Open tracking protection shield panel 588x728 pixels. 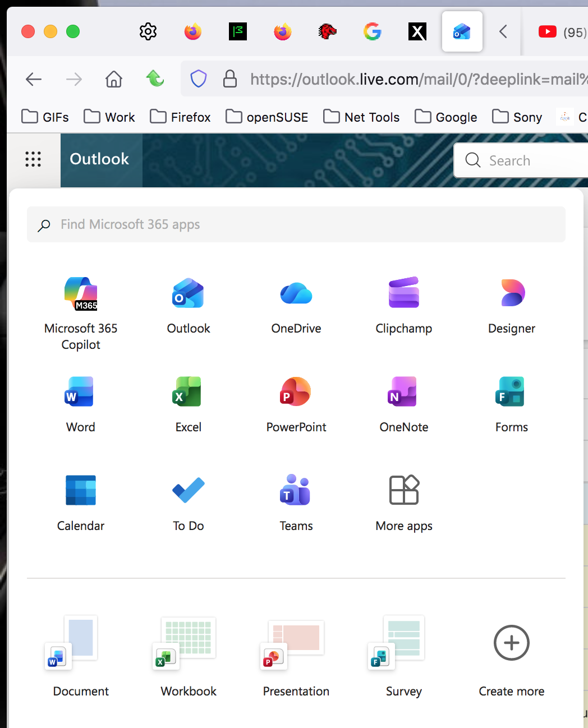pyautogui.click(x=199, y=79)
